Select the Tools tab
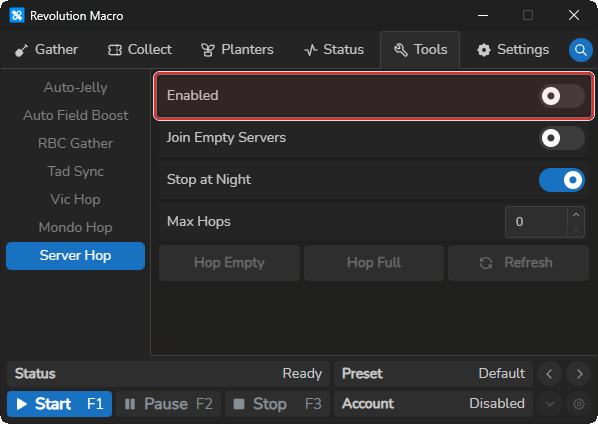Image resolution: width=598 pixels, height=424 pixels. (x=420, y=50)
